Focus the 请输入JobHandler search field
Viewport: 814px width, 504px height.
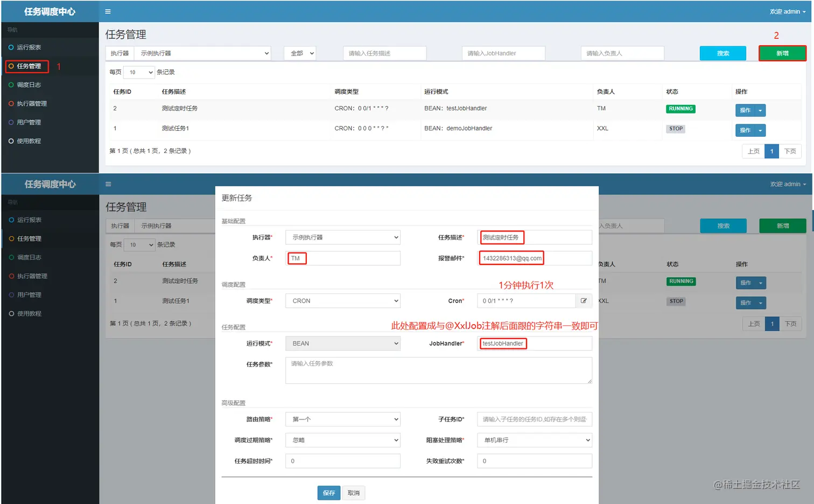[503, 53]
